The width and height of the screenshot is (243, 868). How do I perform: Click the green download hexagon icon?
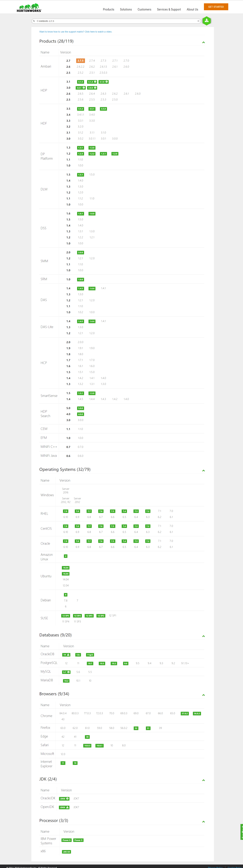[x=206, y=21]
